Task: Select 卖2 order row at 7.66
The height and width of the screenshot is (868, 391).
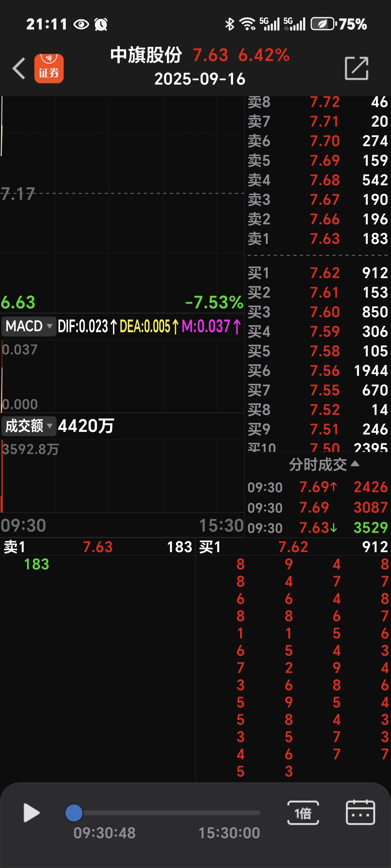Action: 317,219
